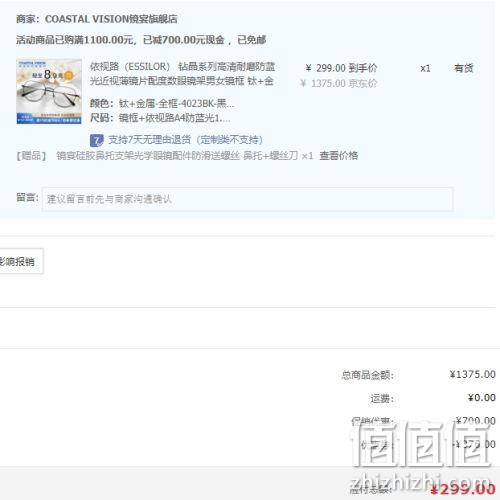The image size is (500, 500).
Task: Focus the 留言 message input field
Action: 247,199
